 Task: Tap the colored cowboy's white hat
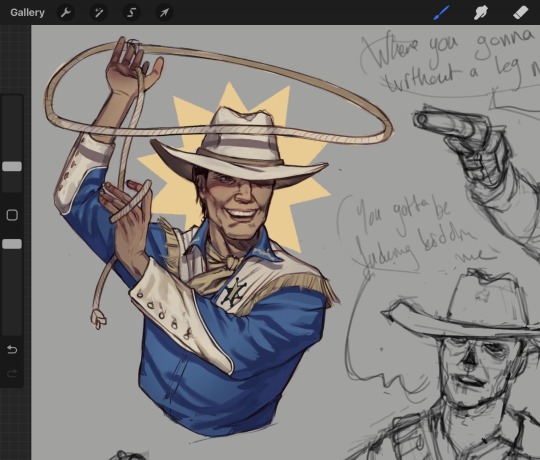pos(240,148)
